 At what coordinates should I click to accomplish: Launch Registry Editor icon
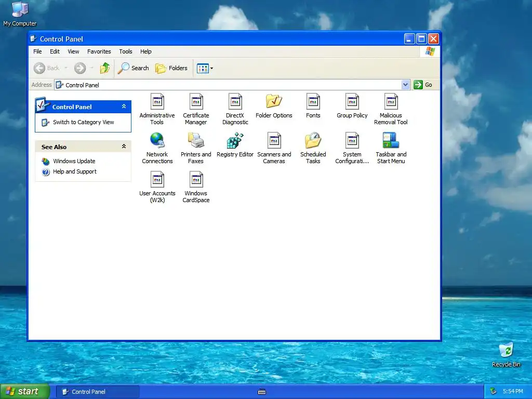(235, 145)
